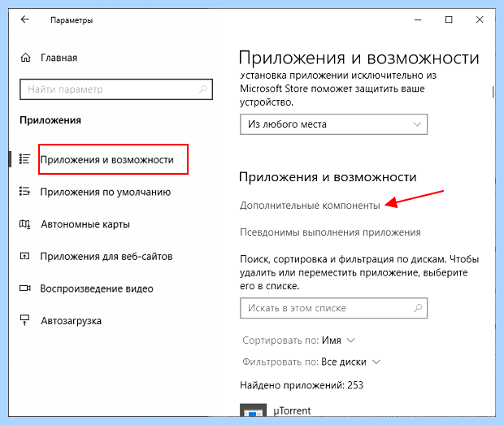504x425 pixels.
Task: Select the Приложения и возможности list icon
Action: click(x=24, y=159)
